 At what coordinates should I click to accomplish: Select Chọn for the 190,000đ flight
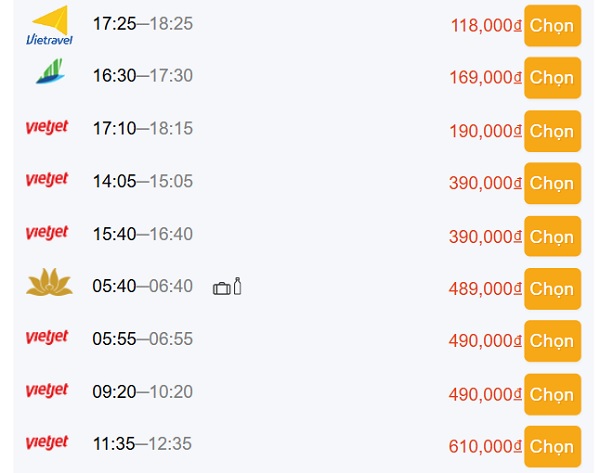pos(552,131)
